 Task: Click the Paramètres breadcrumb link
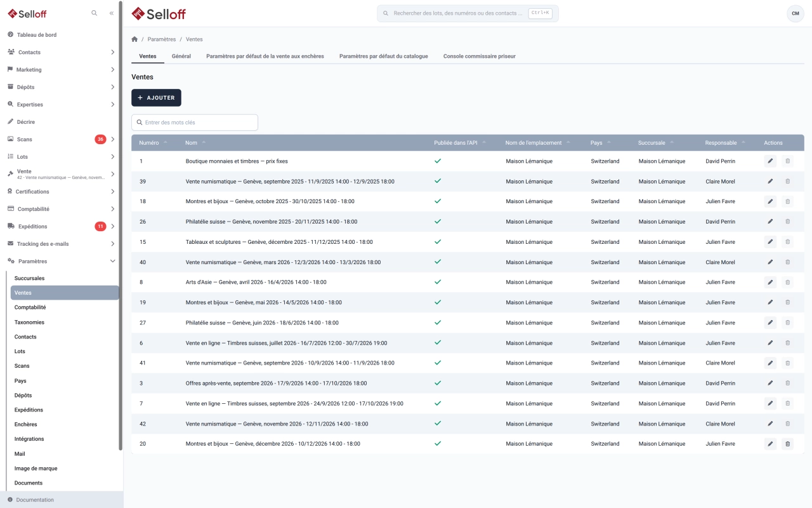[x=162, y=39]
